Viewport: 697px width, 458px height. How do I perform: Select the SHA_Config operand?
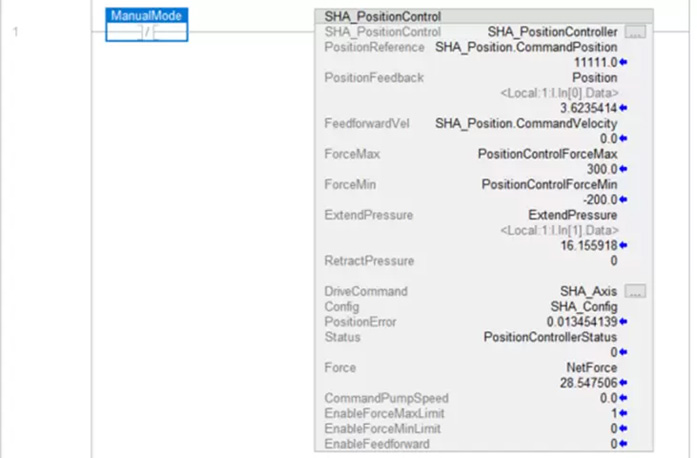click(584, 307)
